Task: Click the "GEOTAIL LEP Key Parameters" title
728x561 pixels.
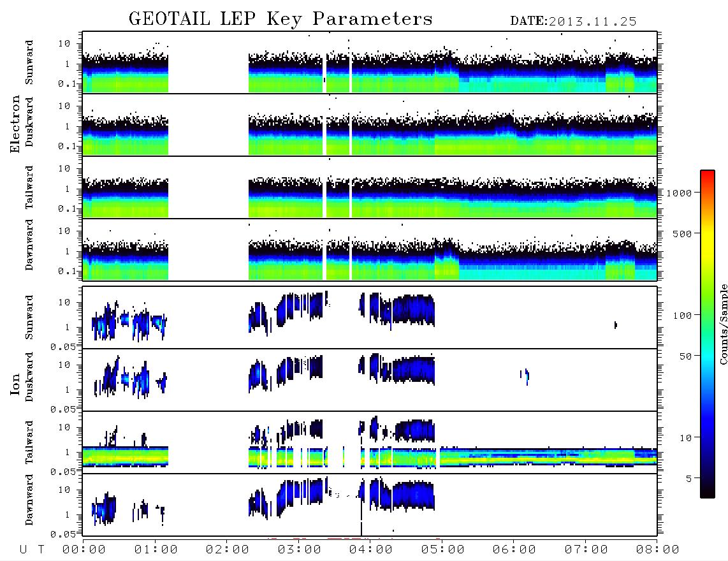Action: coord(280,19)
